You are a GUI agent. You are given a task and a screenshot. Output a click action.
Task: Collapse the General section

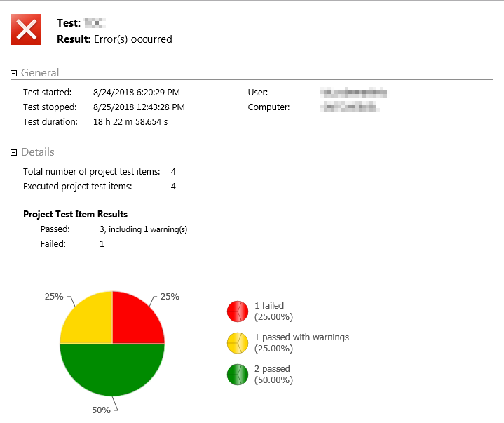pyautogui.click(x=13, y=73)
